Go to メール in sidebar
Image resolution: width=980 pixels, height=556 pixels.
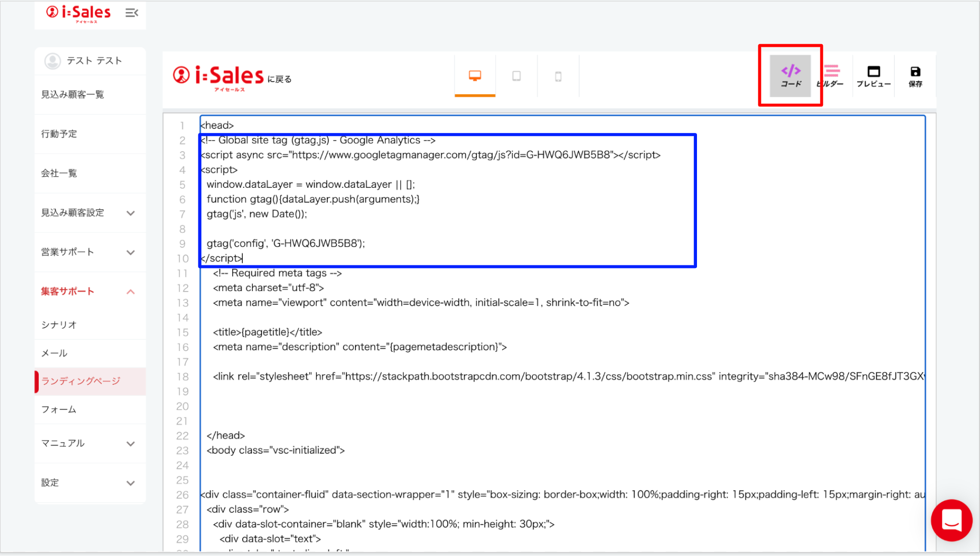tap(54, 353)
